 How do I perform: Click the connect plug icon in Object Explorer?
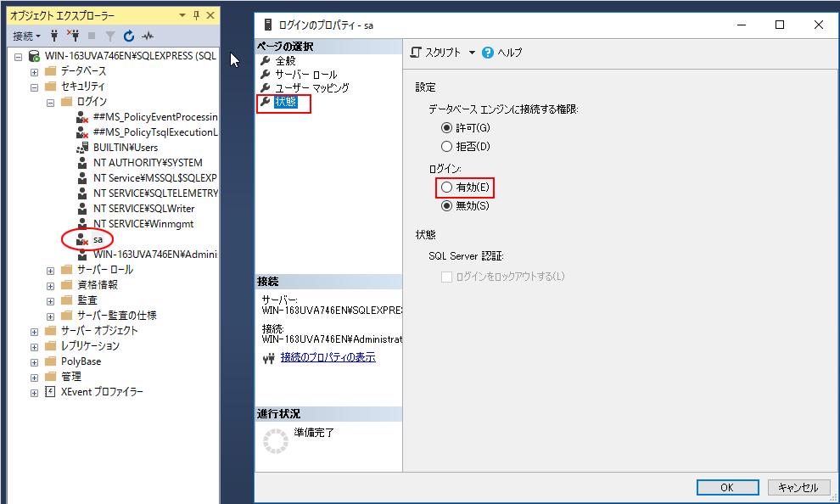pyautogui.click(x=54, y=36)
